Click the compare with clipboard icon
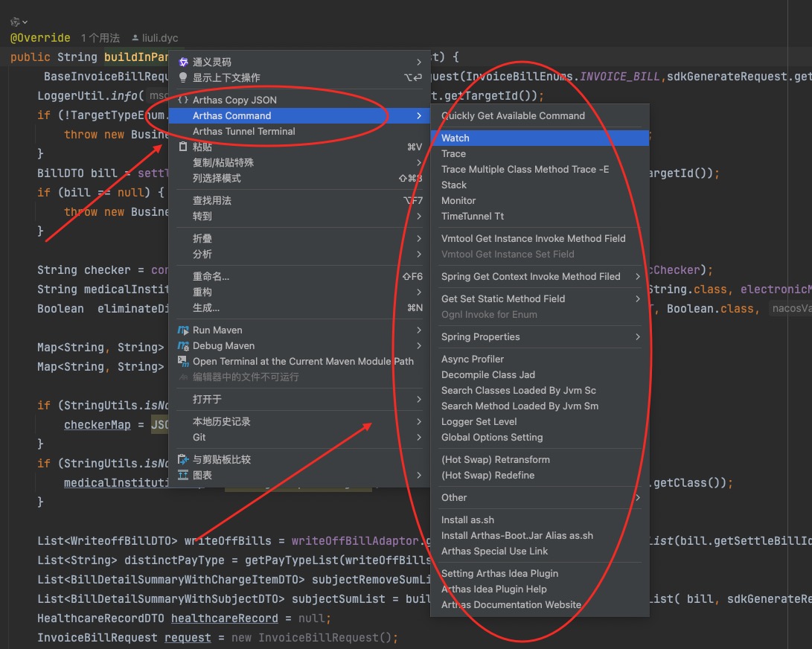Screen dimensions: 812x649 pyautogui.click(x=183, y=459)
